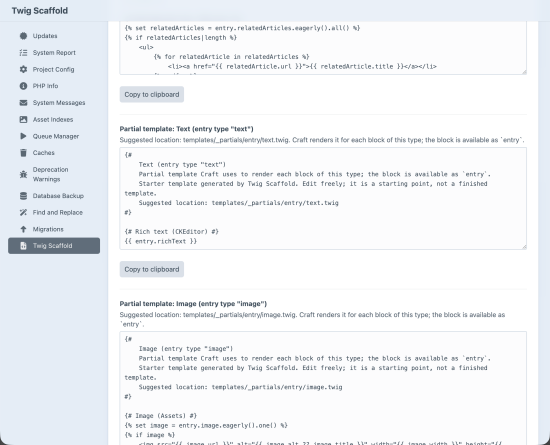550x445 pixels.
Task: Open System Messages
Action: (x=54, y=103)
